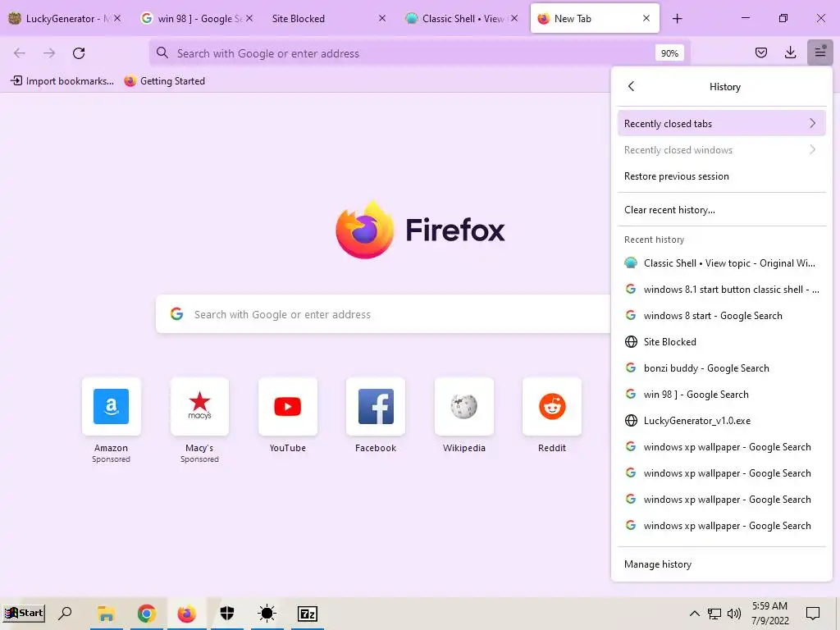The image size is (840, 630).
Task: Click the clock showing 5:59 AM
Action: click(769, 606)
